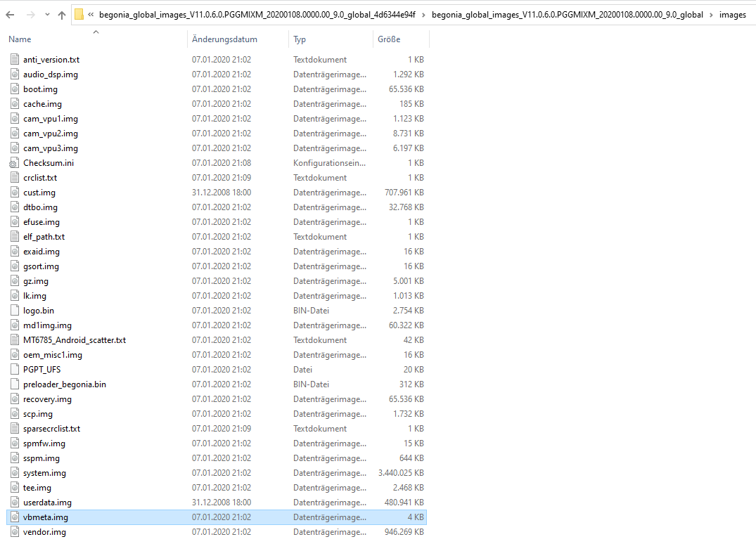Sort by Änderungsdatum column
Screen dimensions: 756x544
[224, 39]
